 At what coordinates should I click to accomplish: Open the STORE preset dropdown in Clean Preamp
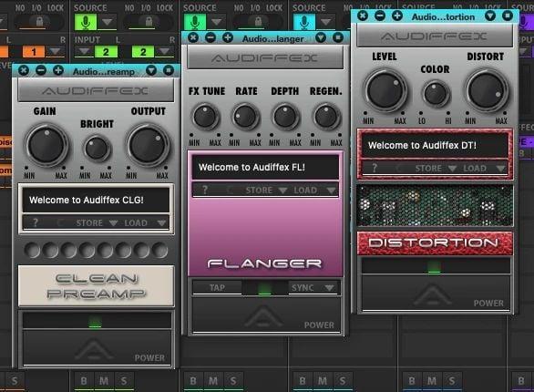97,222
